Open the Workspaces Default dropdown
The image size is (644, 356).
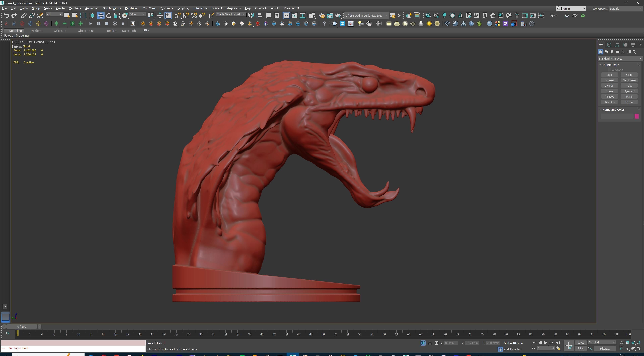(x=626, y=9)
